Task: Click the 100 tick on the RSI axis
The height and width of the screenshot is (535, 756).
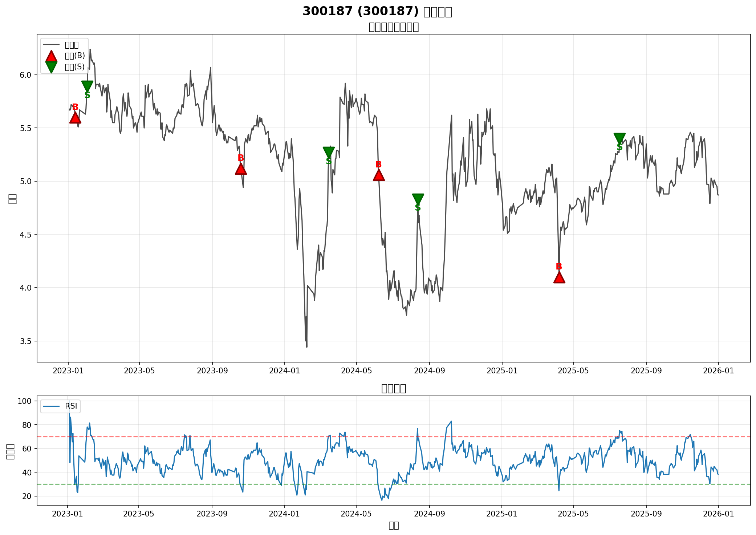Action: click(25, 401)
